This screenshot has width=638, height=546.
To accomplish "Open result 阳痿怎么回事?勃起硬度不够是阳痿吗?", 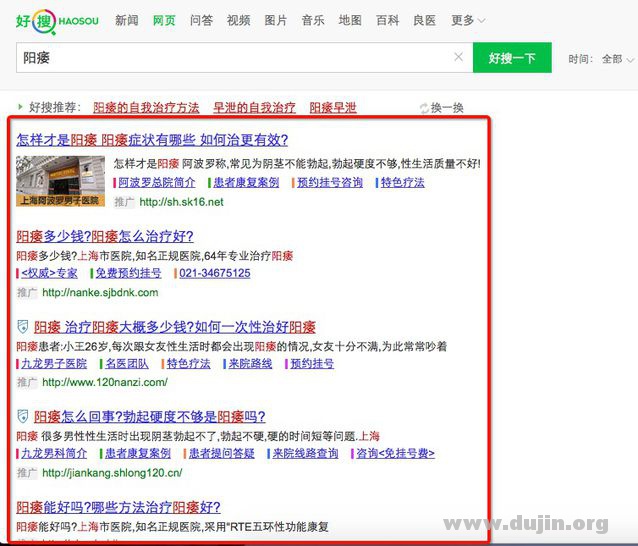I will pos(150,417).
